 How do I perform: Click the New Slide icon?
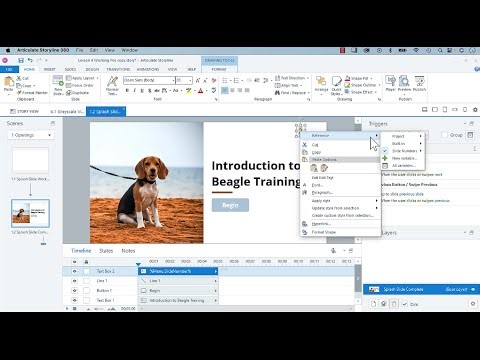58,81
